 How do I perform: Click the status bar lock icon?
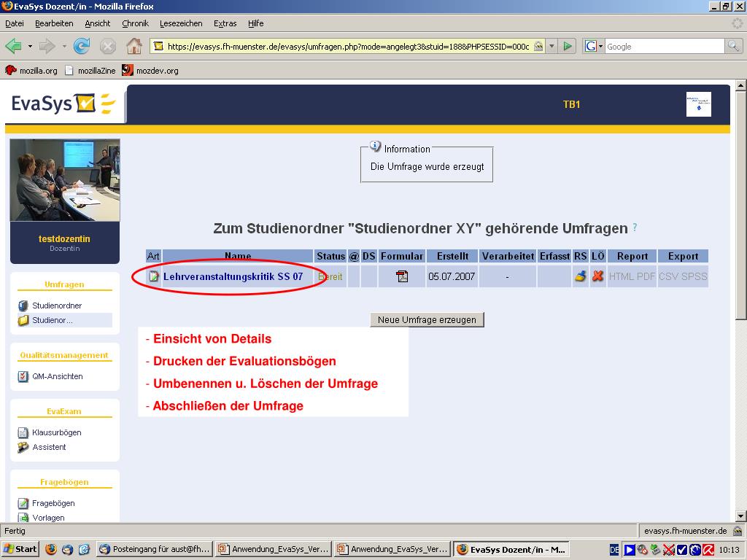(738, 531)
